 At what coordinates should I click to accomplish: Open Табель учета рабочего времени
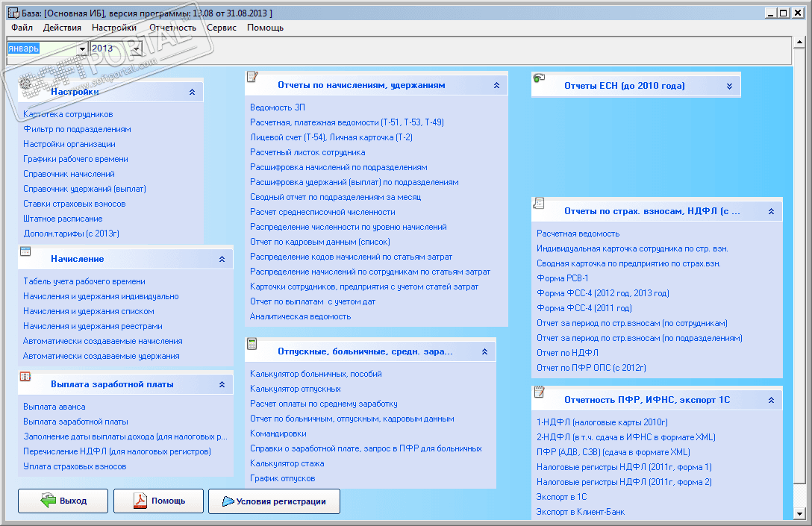click(84, 281)
